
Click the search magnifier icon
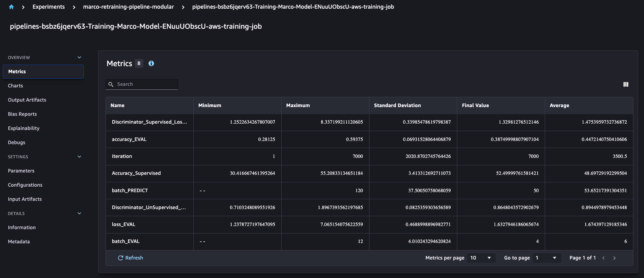111,84
